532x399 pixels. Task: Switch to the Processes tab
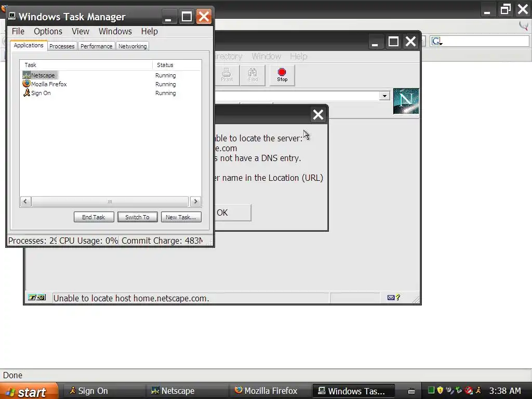(x=62, y=46)
